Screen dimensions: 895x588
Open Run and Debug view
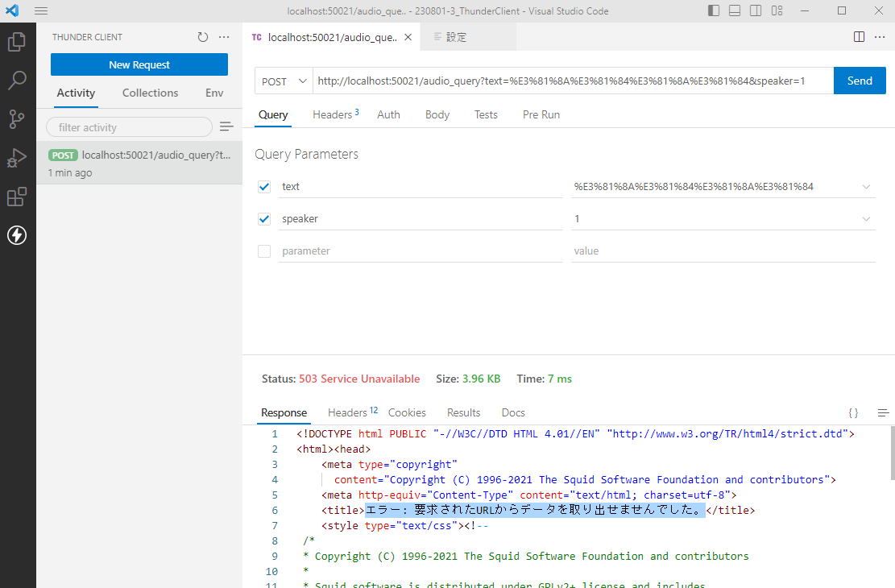17,158
